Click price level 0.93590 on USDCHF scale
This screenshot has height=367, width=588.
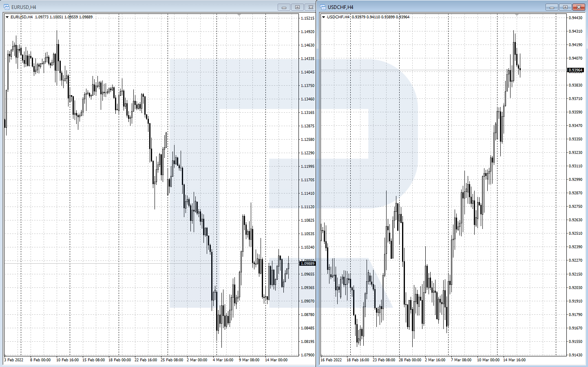(575, 112)
